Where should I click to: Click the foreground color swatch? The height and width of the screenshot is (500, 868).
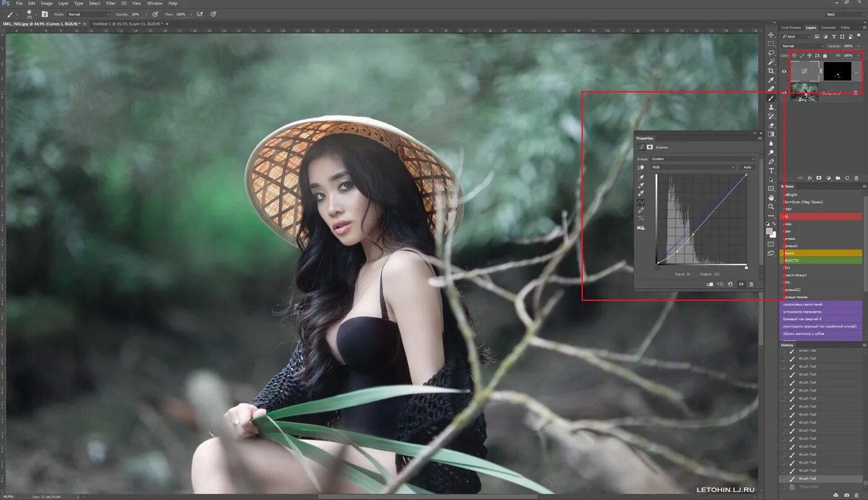[x=769, y=231]
